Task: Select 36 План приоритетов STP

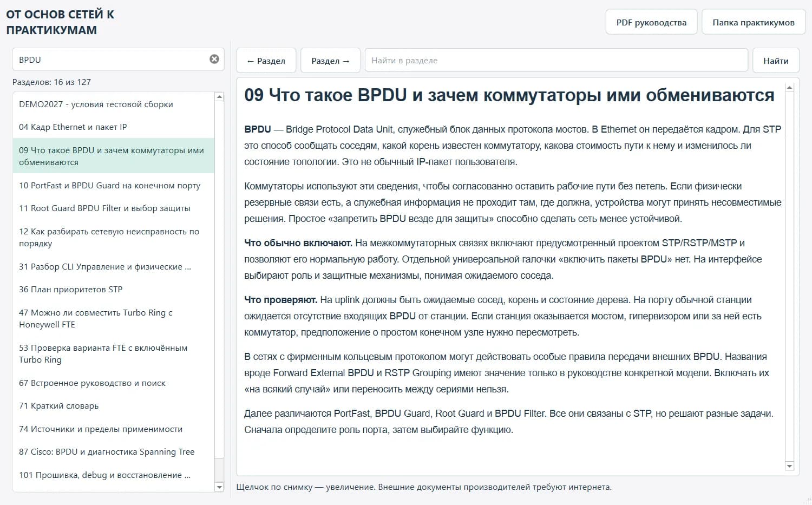Action: point(113,289)
